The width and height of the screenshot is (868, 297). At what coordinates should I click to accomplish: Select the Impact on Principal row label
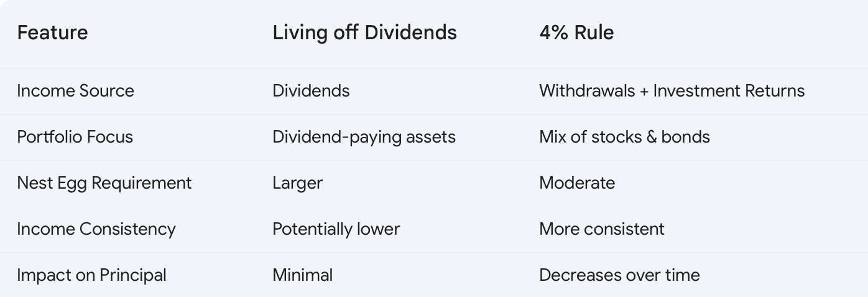91,275
